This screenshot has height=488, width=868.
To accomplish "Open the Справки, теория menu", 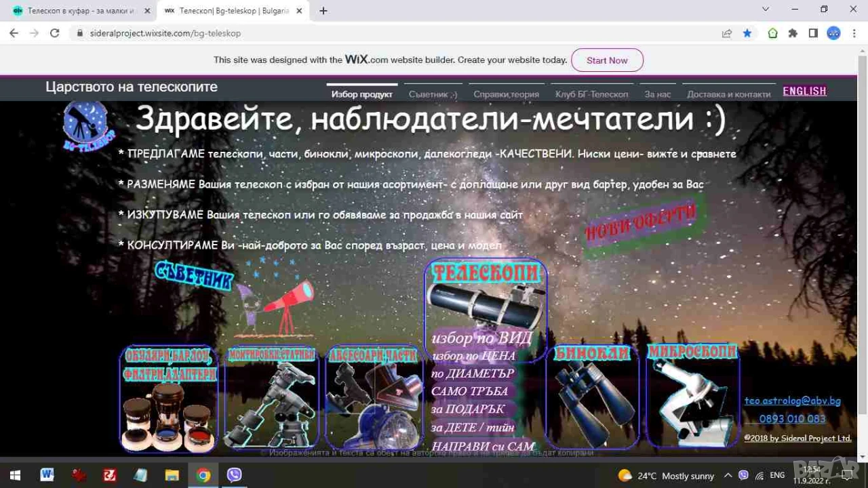I will pyautogui.click(x=506, y=94).
